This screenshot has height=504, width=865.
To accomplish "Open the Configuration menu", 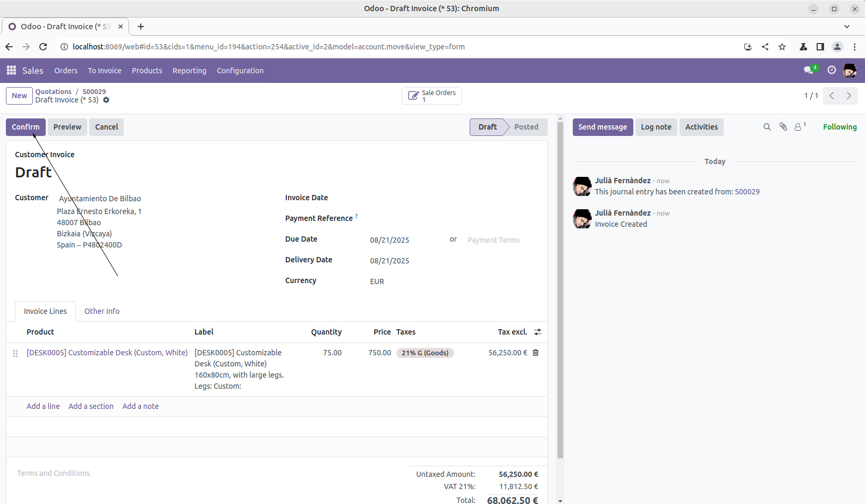I will tap(240, 71).
